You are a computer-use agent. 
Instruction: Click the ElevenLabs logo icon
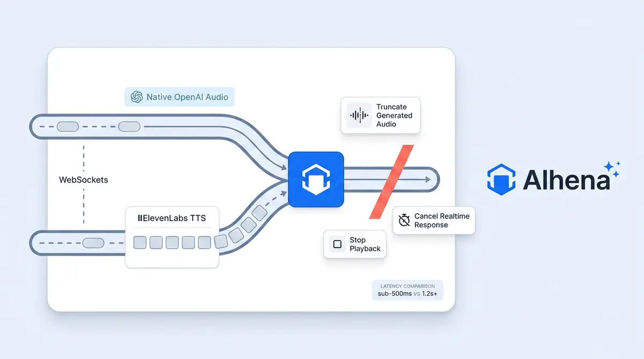140,217
